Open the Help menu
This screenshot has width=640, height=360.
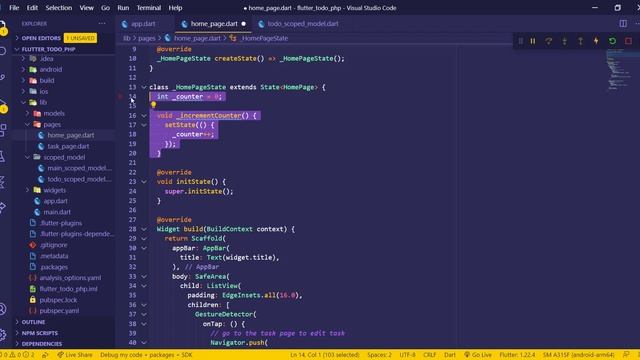click(x=175, y=8)
